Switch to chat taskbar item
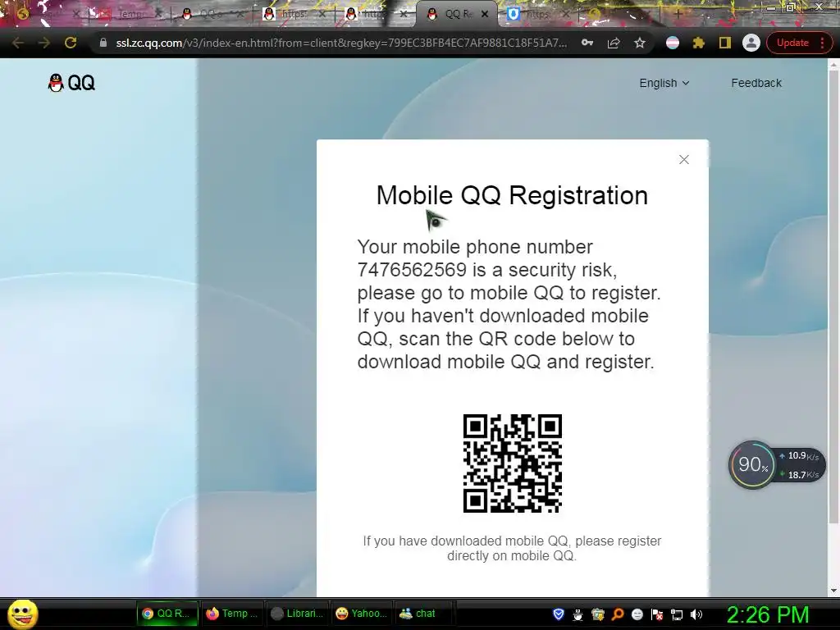Screen dimensions: 840x630 [423, 614]
